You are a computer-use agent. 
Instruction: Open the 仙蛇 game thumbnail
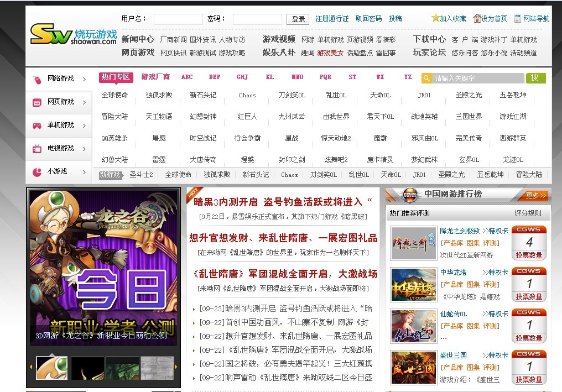pyautogui.click(x=414, y=326)
